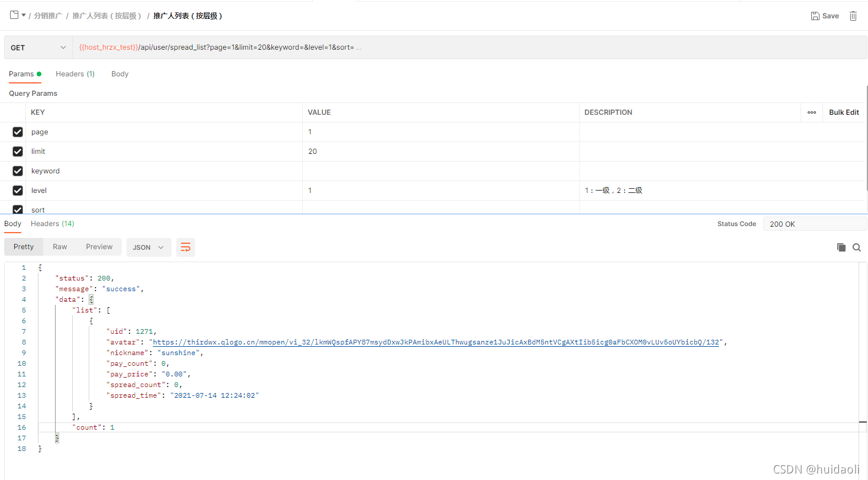Click the keyword key cell
This screenshot has width=868, height=480.
(x=164, y=171)
